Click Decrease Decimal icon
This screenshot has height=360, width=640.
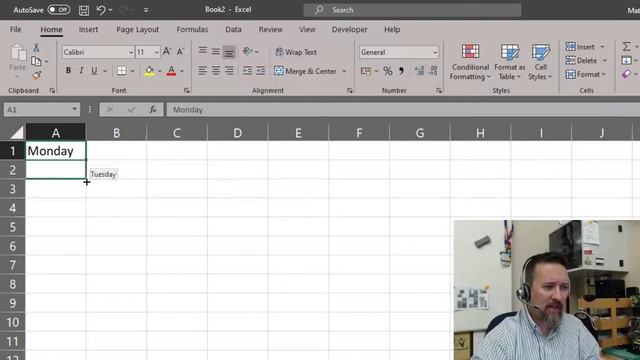point(433,71)
